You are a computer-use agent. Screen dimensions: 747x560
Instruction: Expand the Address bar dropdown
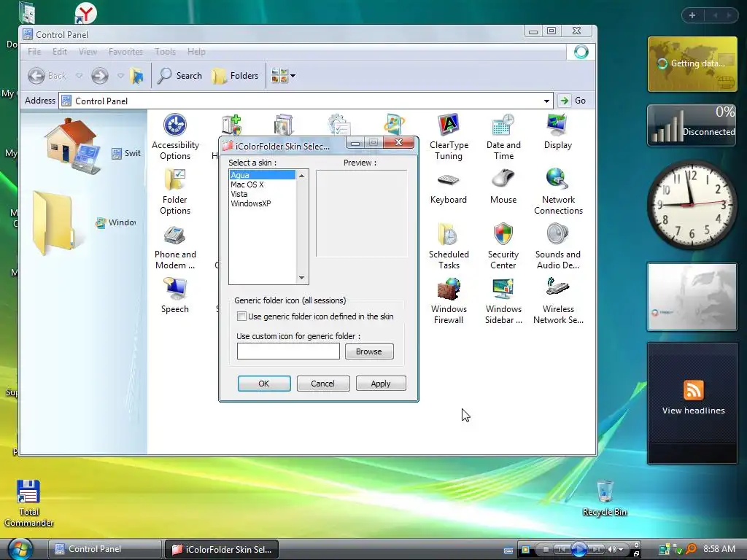tap(546, 101)
